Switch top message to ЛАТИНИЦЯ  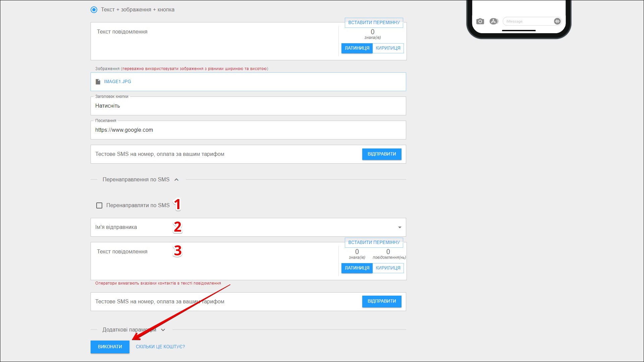pyautogui.click(x=357, y=48)
